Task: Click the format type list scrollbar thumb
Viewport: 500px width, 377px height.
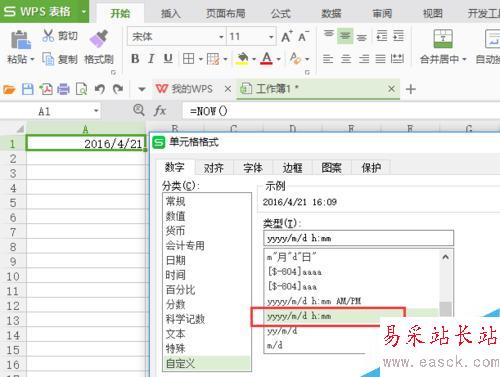Action: click(445, 308)
